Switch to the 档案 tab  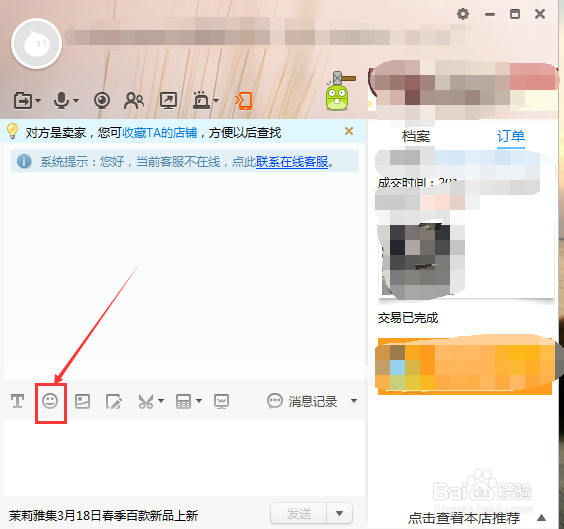(416, 136)
